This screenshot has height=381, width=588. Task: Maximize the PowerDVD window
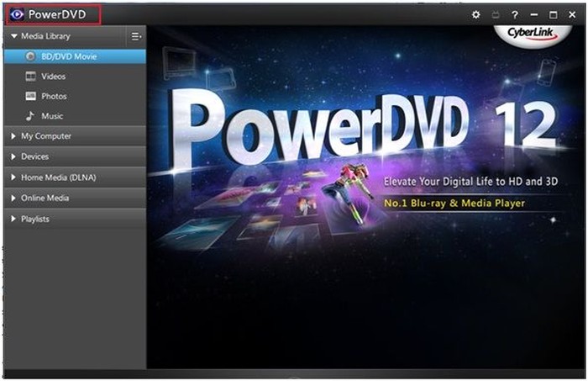point(553,15)
